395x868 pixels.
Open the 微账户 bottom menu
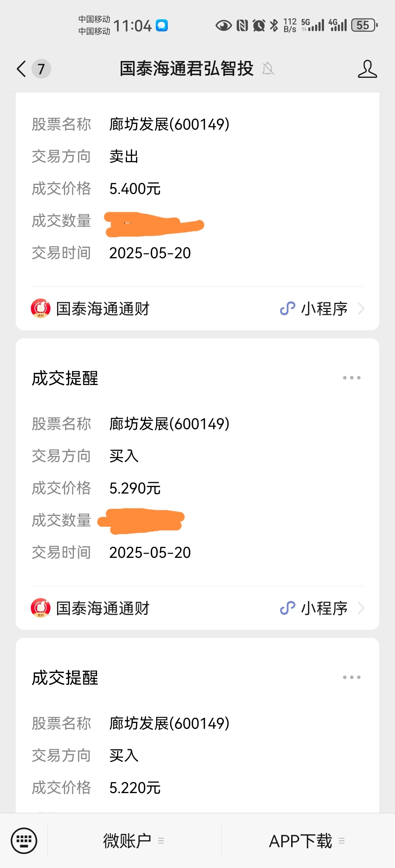tap(134, 841)
